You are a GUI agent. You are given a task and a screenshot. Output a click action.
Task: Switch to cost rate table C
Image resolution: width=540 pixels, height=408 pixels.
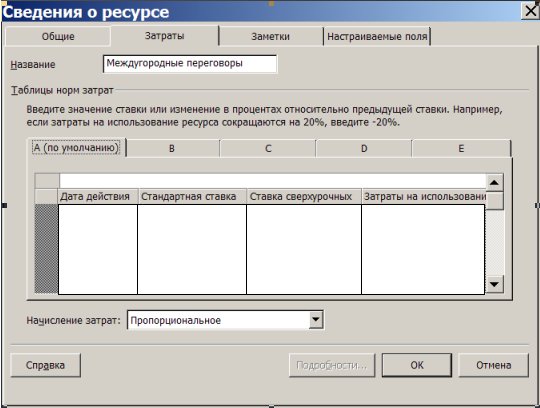tap(268, 149)
